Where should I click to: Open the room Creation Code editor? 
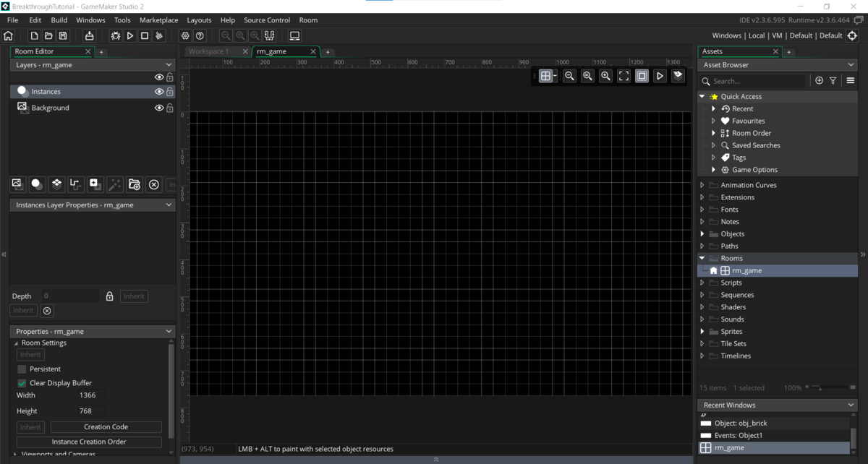106,426
